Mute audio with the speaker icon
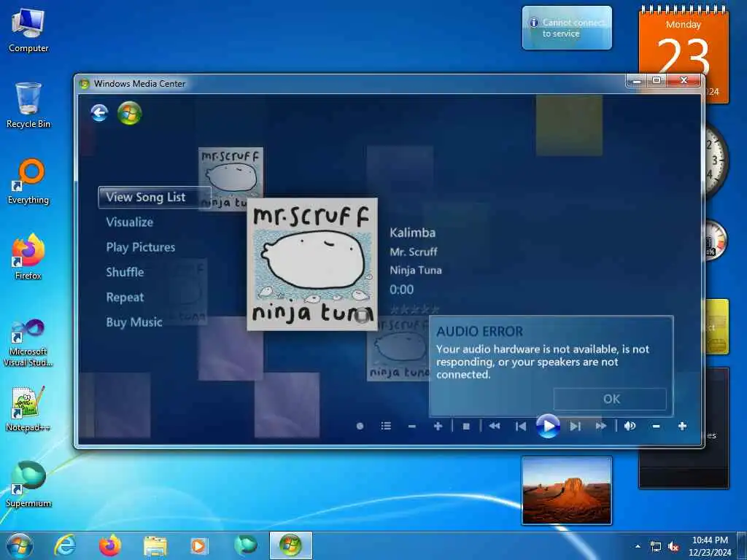747x560 pixels. coord(630,426)
